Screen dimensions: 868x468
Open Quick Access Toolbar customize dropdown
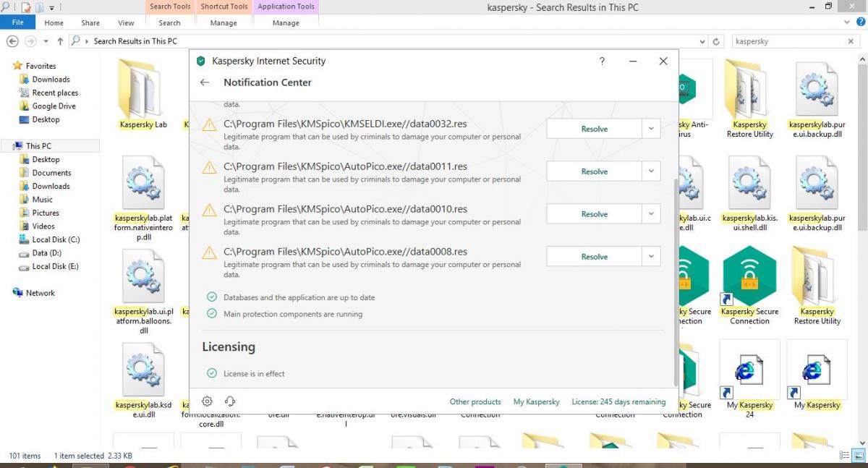(52, 8)
